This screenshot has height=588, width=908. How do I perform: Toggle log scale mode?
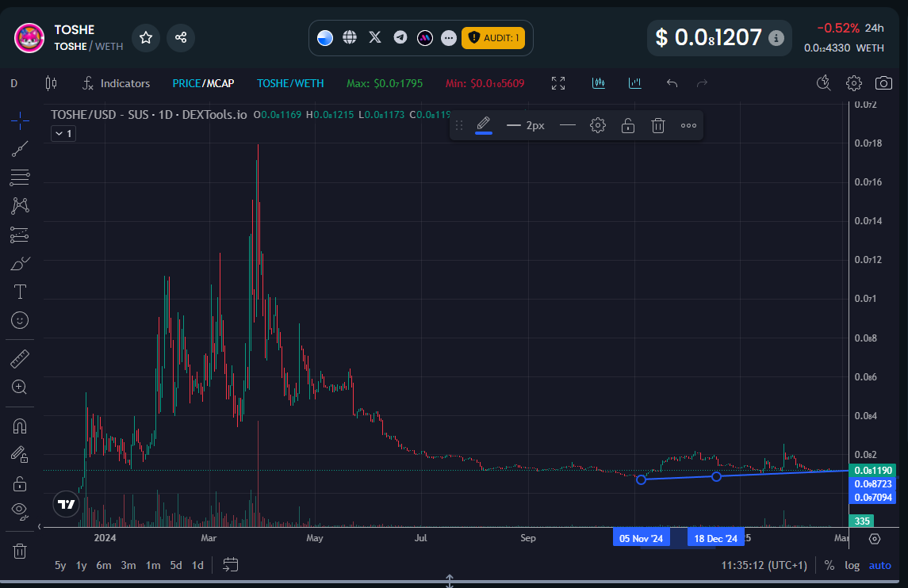click(x=852, y=566)
